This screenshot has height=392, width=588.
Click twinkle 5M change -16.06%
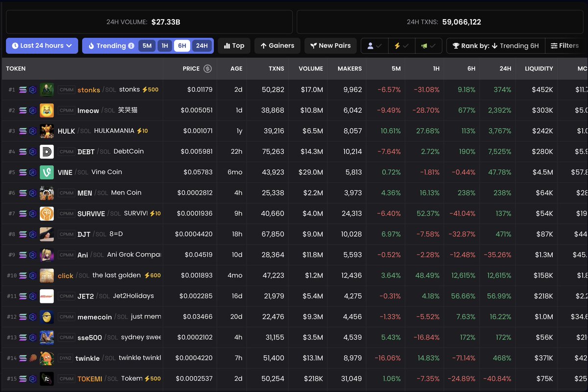click(388, 358)
